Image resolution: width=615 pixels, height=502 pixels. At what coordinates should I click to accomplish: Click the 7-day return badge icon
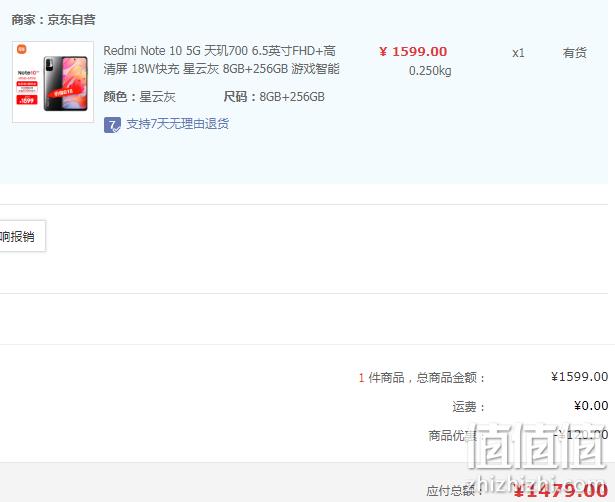coord(112,125)
